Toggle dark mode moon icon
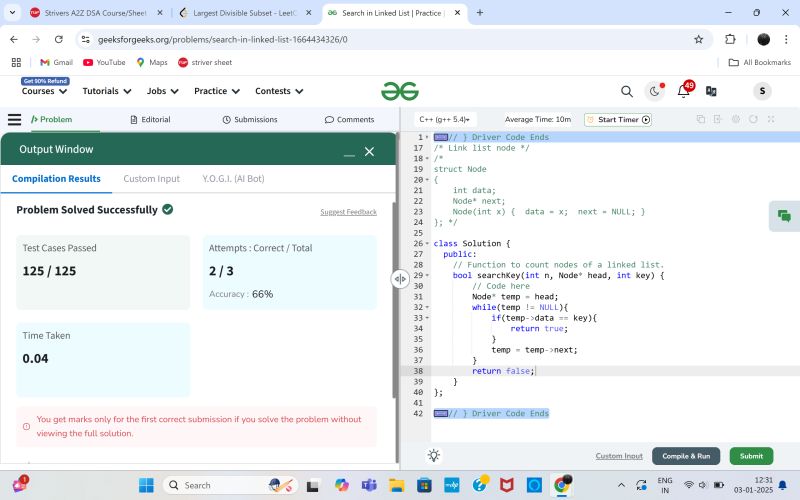Viewport: 800px width, 500px height. (x=656, y=91)
